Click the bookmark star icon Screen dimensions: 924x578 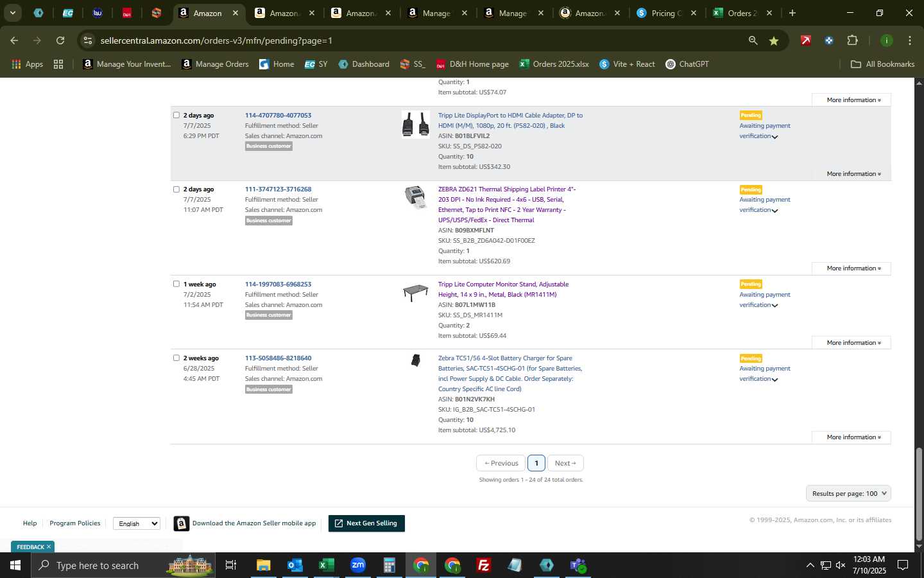click(774, 40)
